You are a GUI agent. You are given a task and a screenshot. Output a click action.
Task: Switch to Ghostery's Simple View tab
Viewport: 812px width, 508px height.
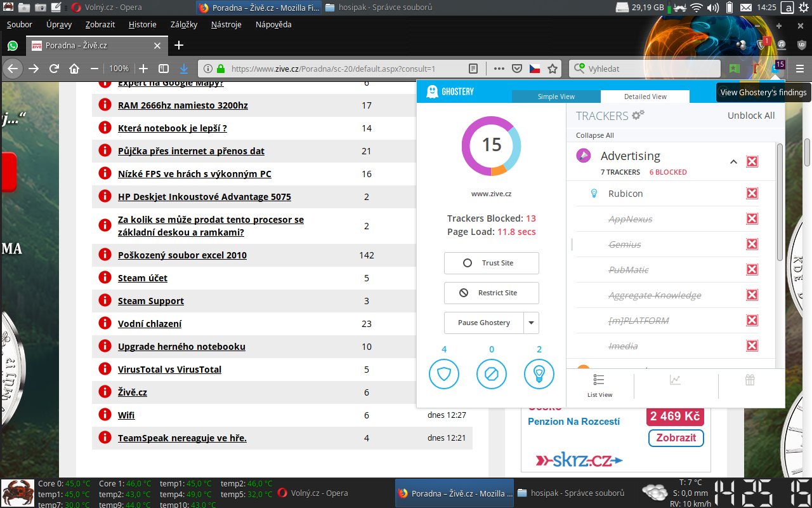(x=556, y=96)
